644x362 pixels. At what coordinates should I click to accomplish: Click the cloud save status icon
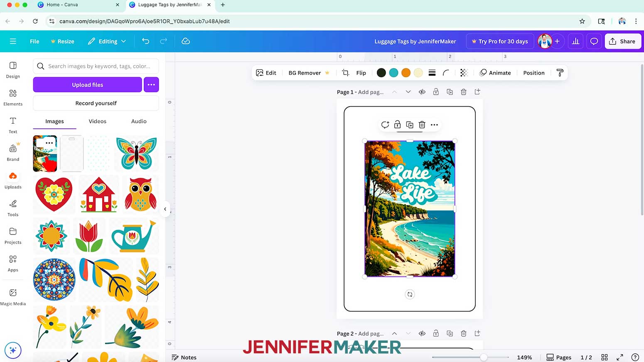(x=186, y=41)
